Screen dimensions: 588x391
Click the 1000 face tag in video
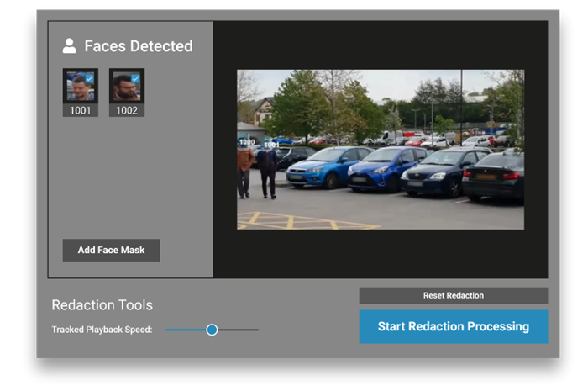coord(247,142)
